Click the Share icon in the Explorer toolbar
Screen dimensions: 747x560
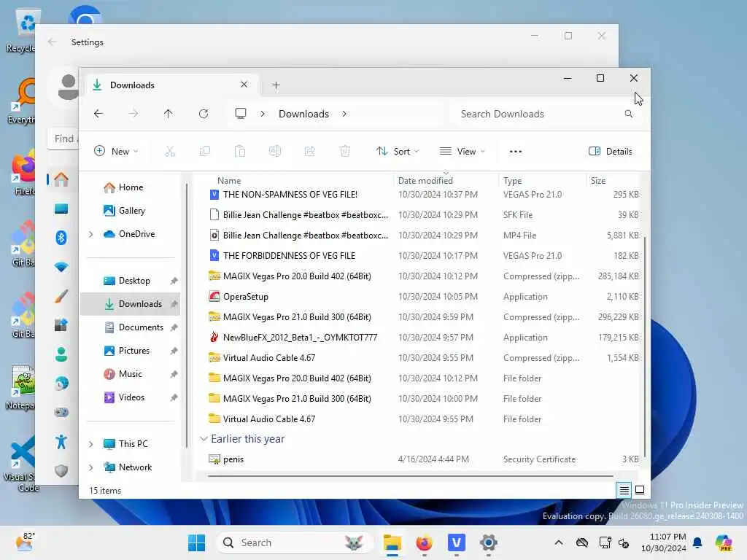(x=309, y=152)
